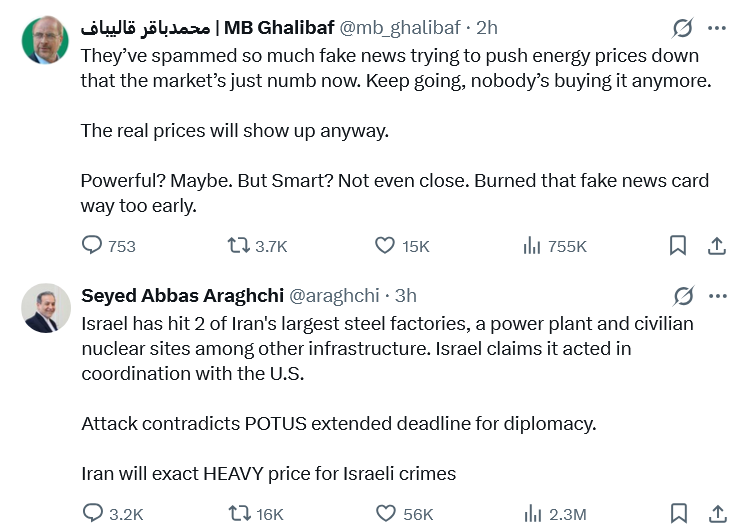Repost the Ghalibaf tweet about fake news

239,245
